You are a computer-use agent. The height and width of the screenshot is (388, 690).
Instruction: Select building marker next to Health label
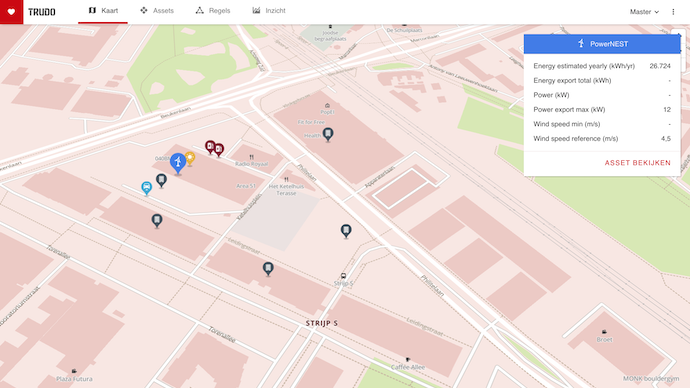click(328, 134)
